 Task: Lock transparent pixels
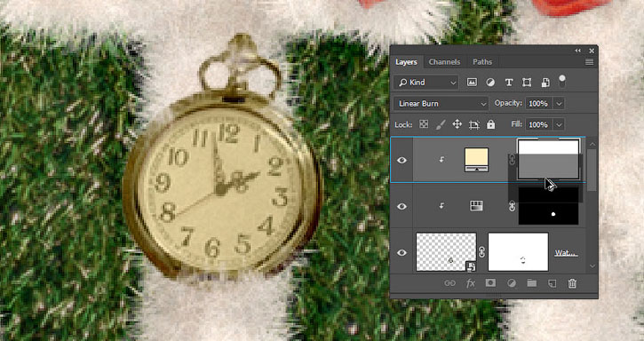point(424,124)
